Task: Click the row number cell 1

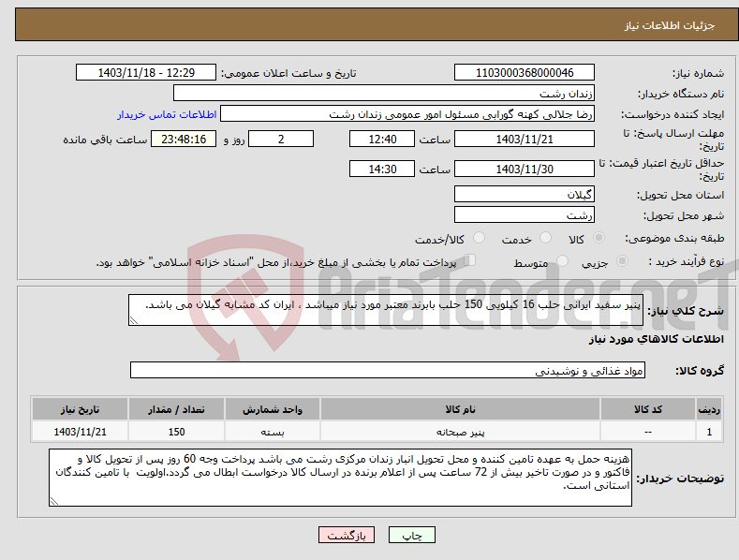Action: (709, 432)
